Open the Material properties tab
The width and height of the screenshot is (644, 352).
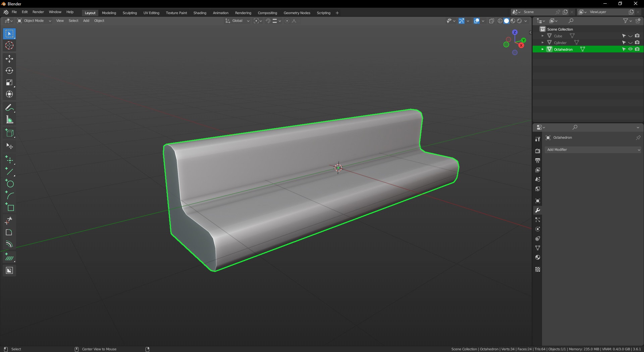(538, 258)
